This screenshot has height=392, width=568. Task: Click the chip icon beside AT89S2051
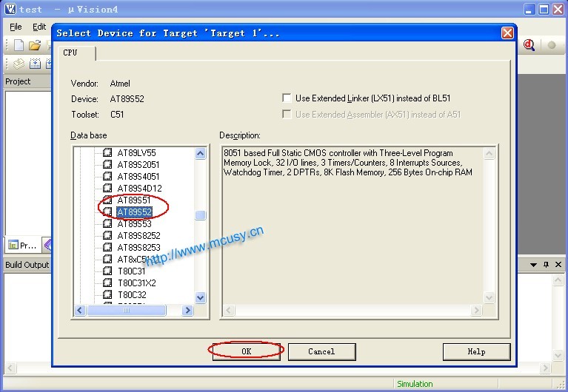point(107,164)
